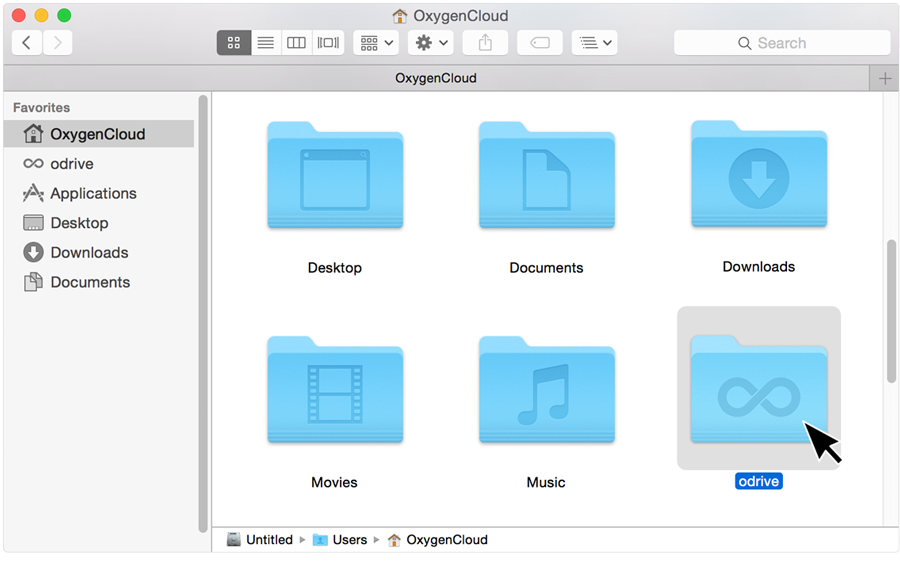This screenshot has width=900, height=565.
Task: Close the Finder window
Action: (19, 16)
